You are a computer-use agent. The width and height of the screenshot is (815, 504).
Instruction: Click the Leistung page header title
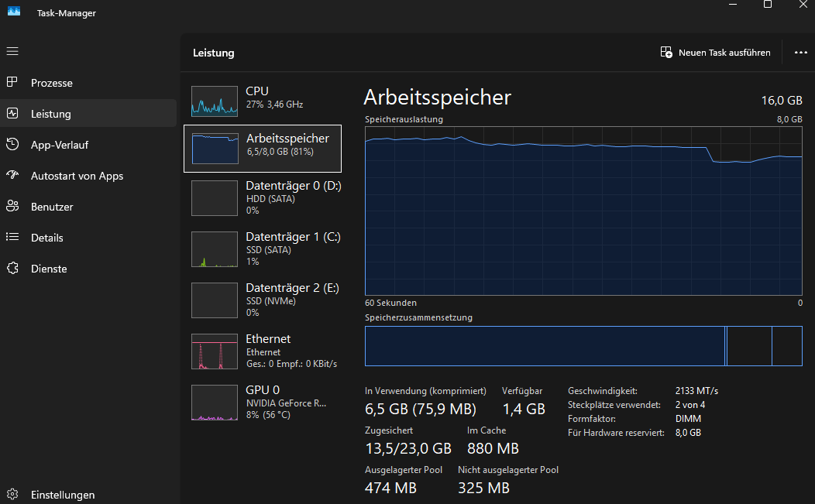click(214, 53)
